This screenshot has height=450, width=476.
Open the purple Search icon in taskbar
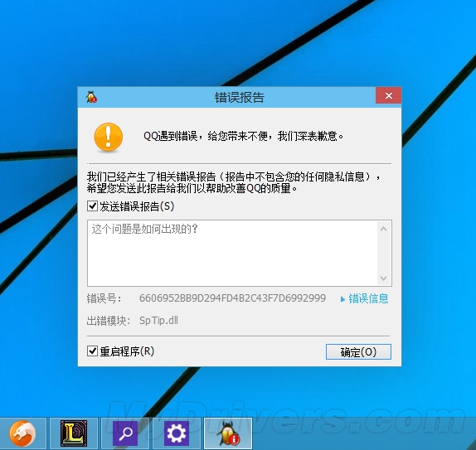tap(125, 433)
